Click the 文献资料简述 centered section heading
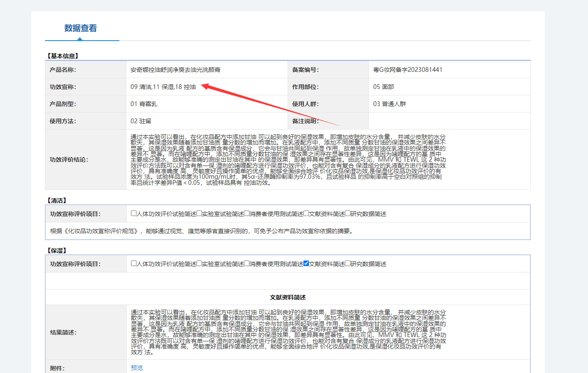The width and height of the screenshot is (588, 373). [x=288, y=297]
